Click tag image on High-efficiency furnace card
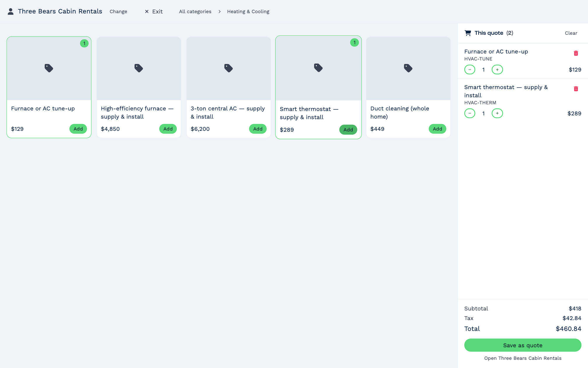 pos(139,68)
